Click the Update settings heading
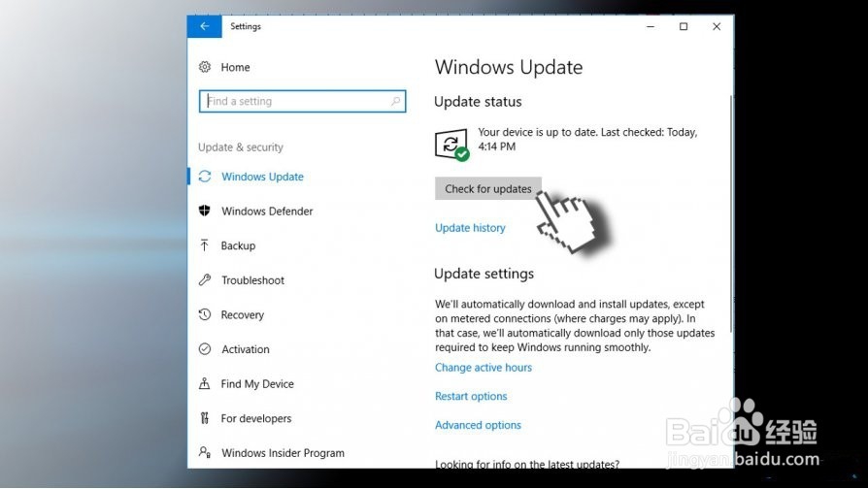868x489 pixels. (x=484, y=274)
